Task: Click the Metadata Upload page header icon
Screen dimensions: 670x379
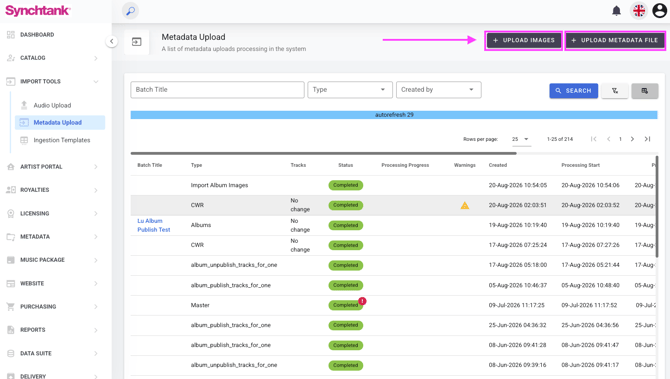Action: point(137,42)
